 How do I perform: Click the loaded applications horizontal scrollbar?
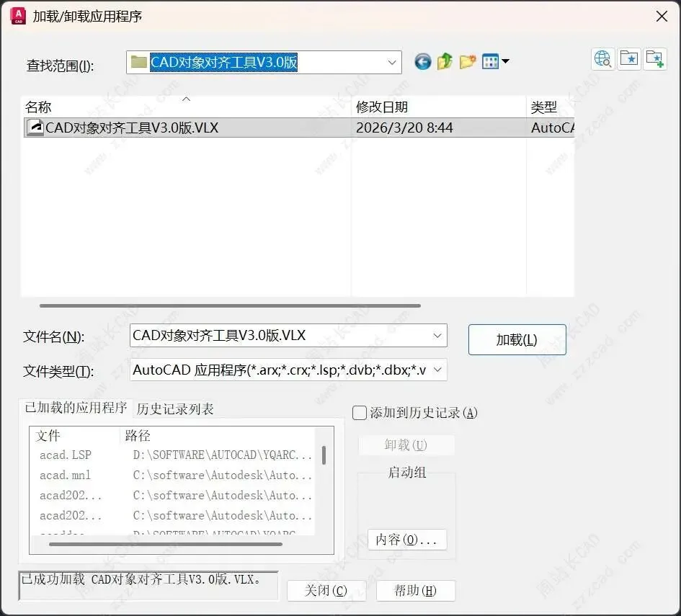tap(166, 544)
